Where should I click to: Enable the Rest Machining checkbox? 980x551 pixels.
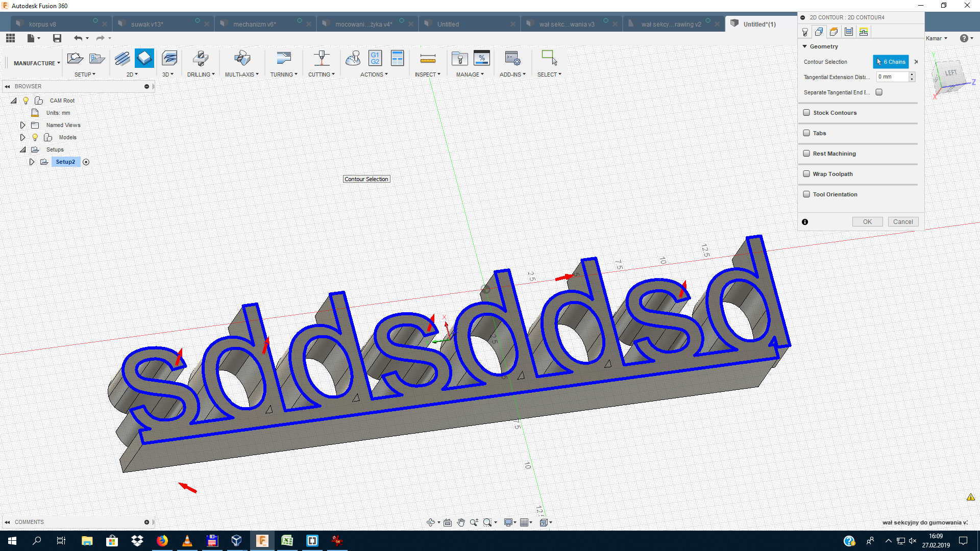click(806, 154)
